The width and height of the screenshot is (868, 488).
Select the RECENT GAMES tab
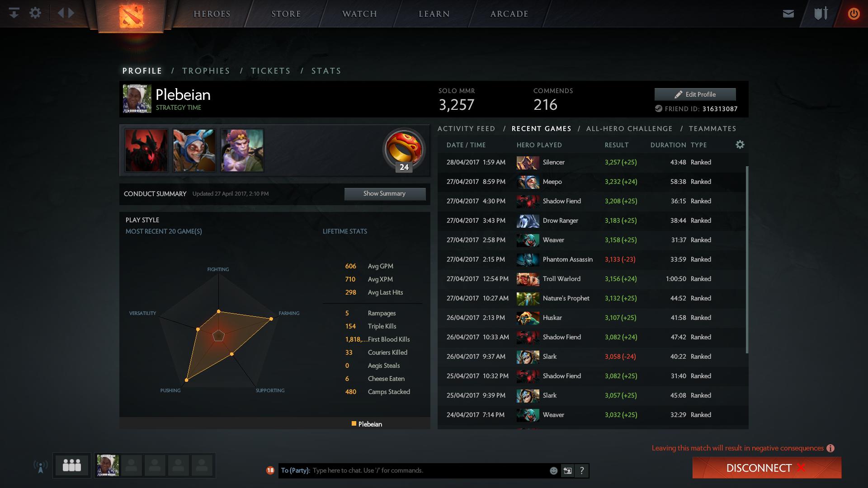click(541, 129)
